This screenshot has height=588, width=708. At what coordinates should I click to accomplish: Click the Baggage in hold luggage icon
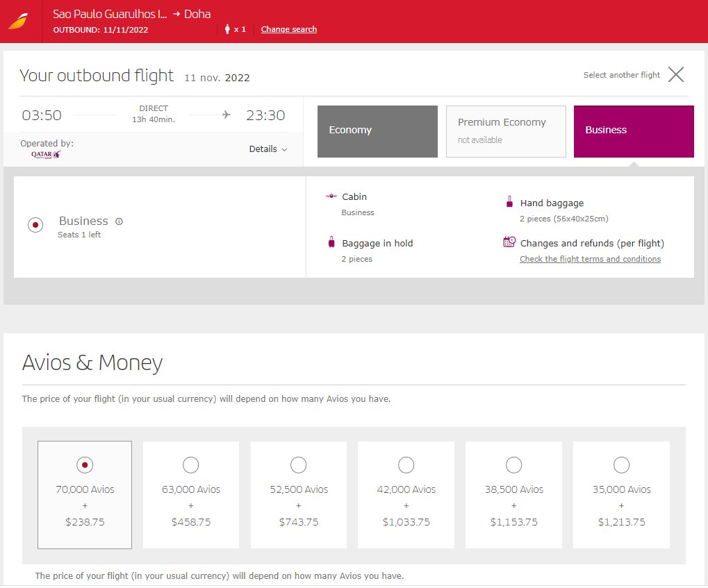click(331, 242)
